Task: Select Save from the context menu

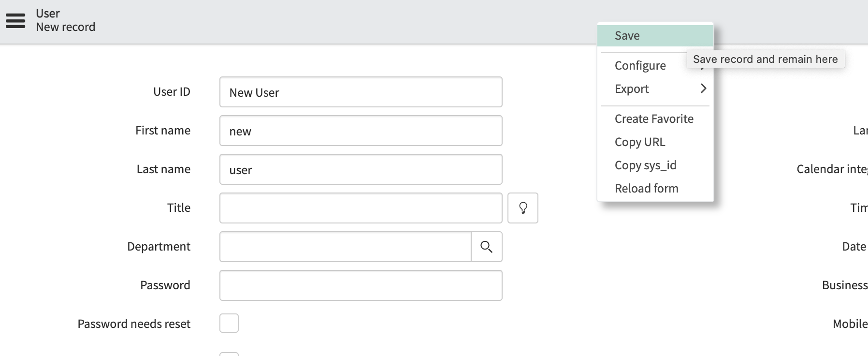Action: click(x=627, y=35)
